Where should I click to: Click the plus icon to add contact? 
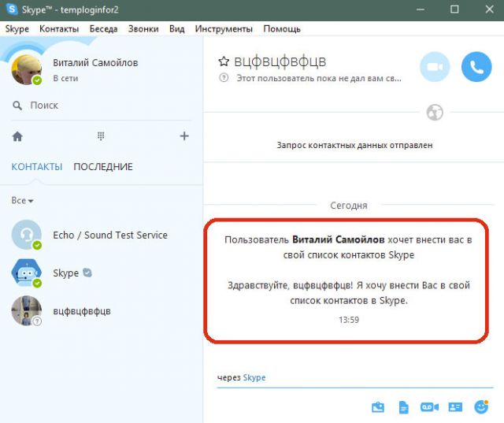(x=184, y=136)
